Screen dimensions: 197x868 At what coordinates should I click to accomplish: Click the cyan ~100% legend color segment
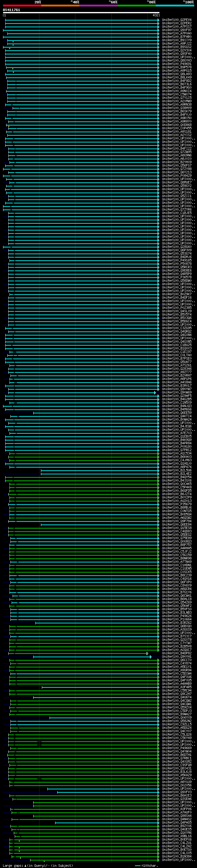point(175,6)
